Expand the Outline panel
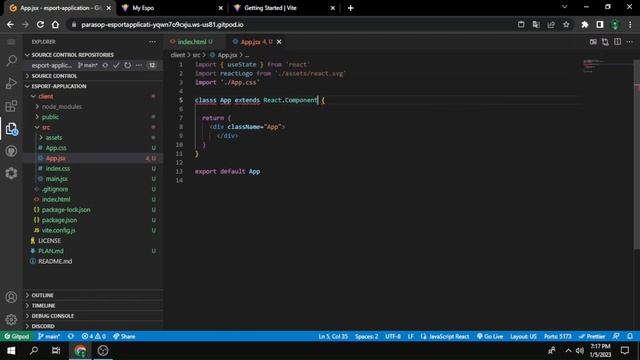The image size is (640, 360). 42,295
